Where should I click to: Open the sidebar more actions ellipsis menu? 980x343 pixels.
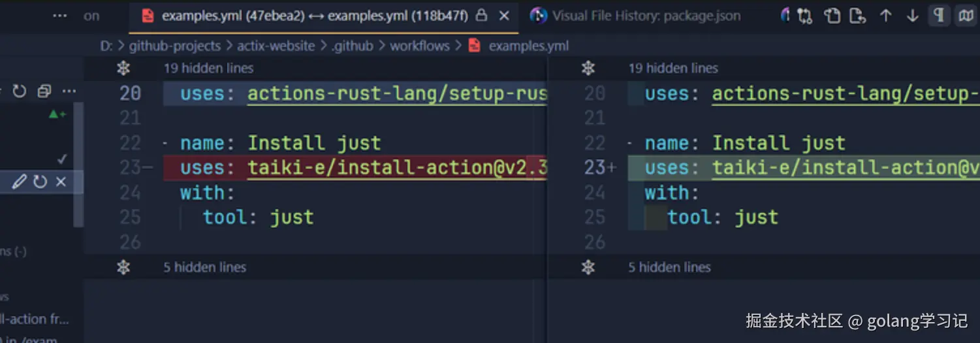tap(69, 91)
